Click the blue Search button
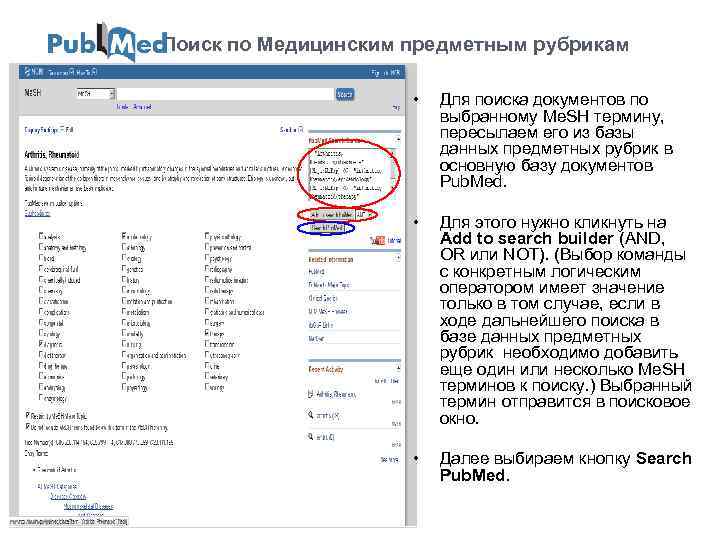Screen dimensions: 720x540 pyautogui.click(x=344, y=94)
